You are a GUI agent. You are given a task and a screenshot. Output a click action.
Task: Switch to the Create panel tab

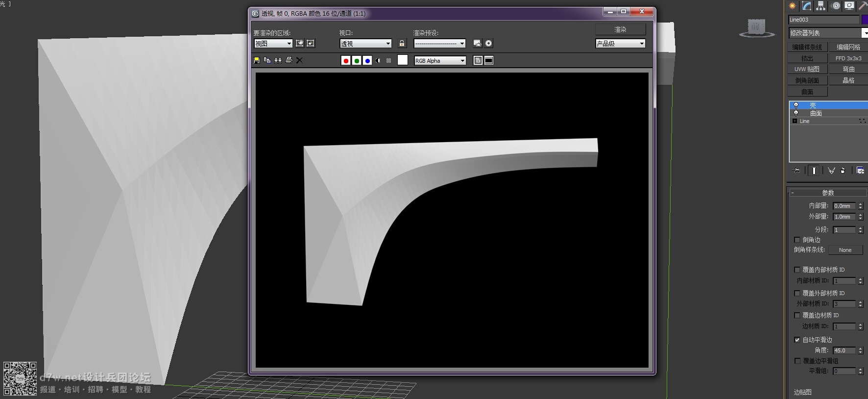pyautogui.click(x=793, y=6)
